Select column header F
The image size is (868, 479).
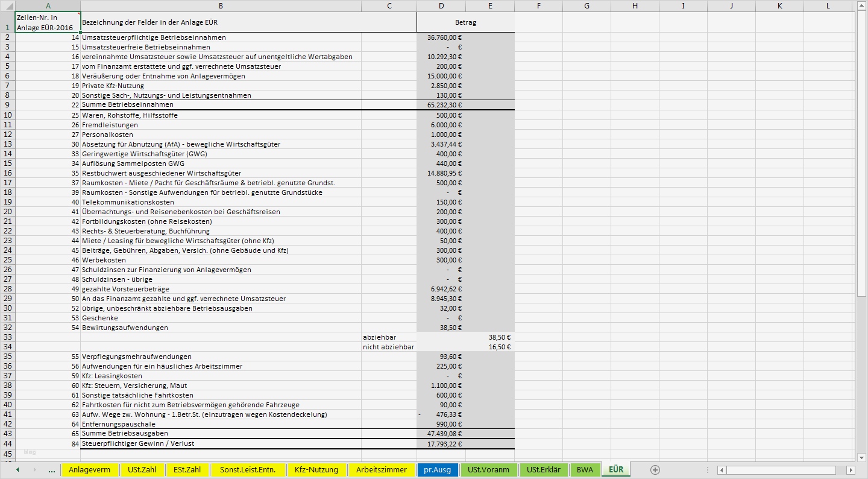click(538, 6)
